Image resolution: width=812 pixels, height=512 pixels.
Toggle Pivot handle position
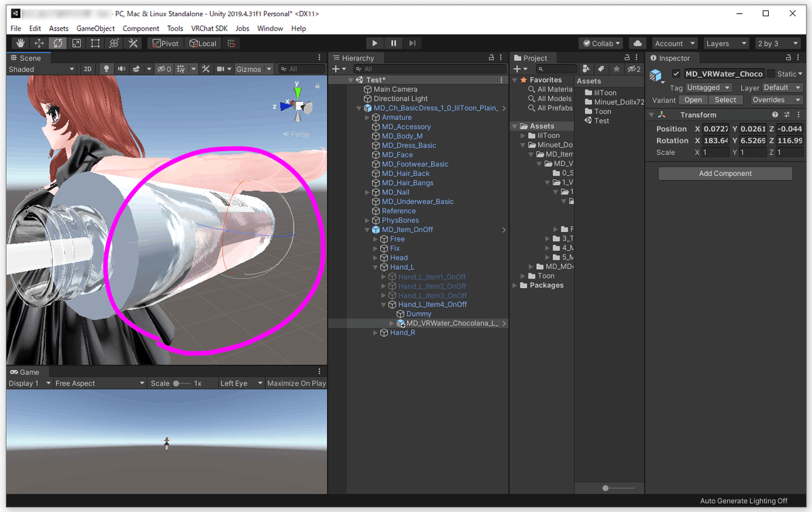[165, 43]
